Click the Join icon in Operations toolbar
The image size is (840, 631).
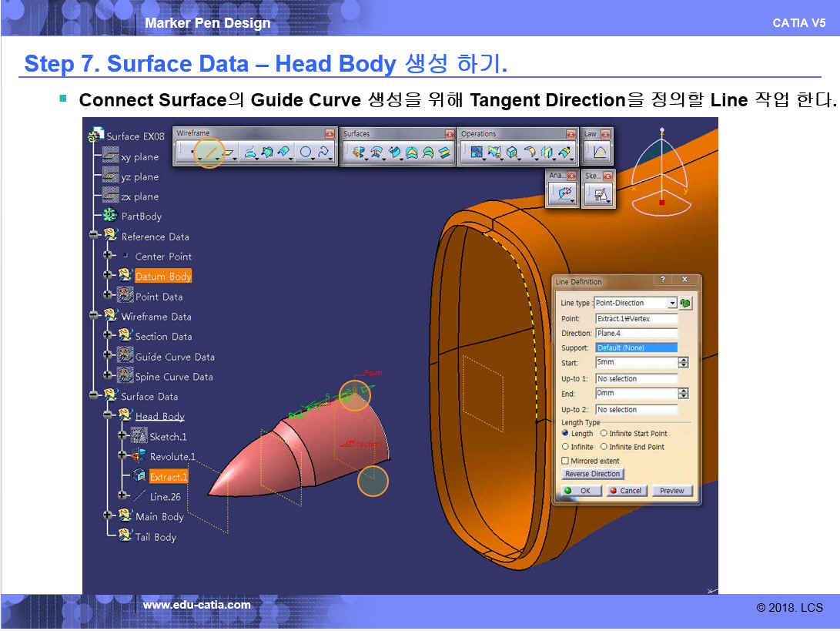tap(476, 153)
